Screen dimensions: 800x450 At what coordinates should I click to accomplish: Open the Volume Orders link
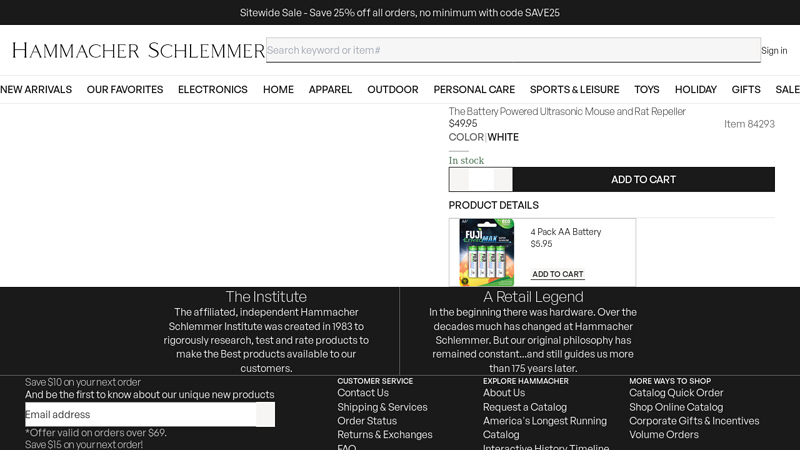pos(664,435)
